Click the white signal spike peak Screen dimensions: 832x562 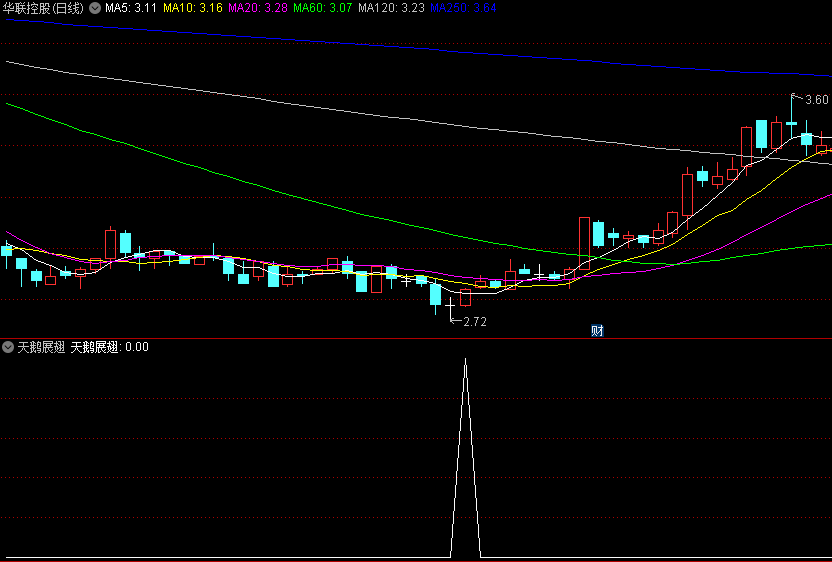465,360
